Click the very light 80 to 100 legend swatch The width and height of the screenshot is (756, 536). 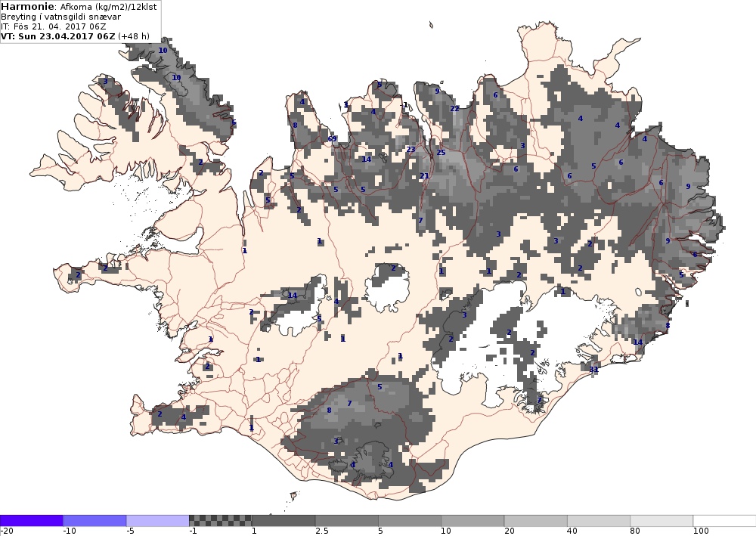(x=662, y=521)
